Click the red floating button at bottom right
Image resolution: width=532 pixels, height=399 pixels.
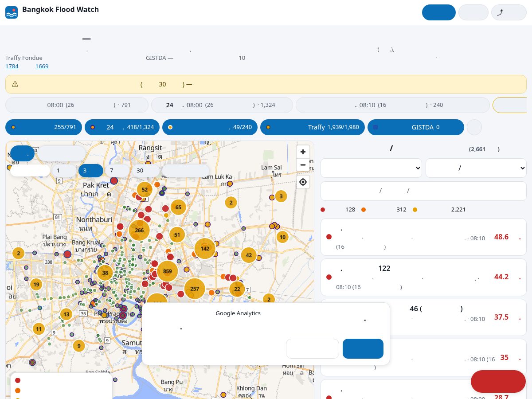tap(498, 381)
